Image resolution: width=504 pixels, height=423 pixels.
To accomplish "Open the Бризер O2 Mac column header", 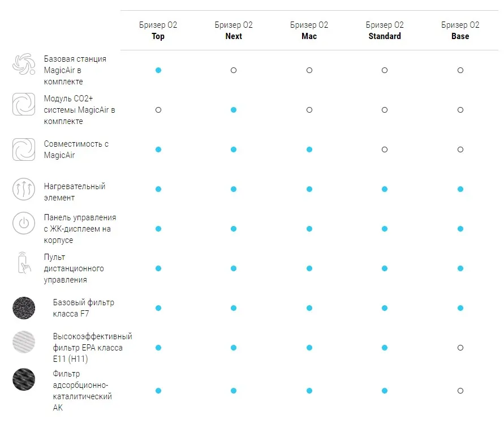I will (309, 31).
